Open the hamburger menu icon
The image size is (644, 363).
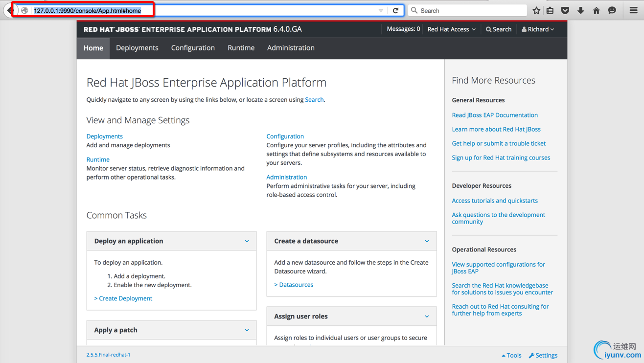(633, 10)
